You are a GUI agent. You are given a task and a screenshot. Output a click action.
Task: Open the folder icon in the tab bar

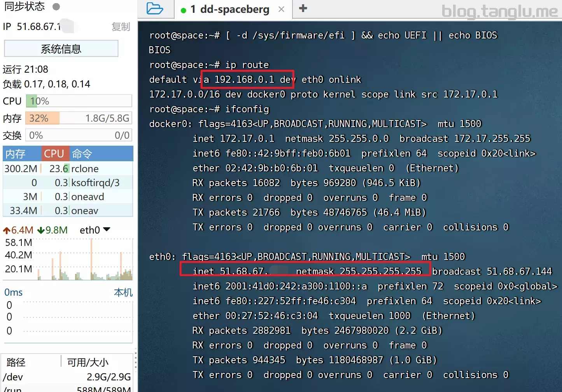[154, 9]
